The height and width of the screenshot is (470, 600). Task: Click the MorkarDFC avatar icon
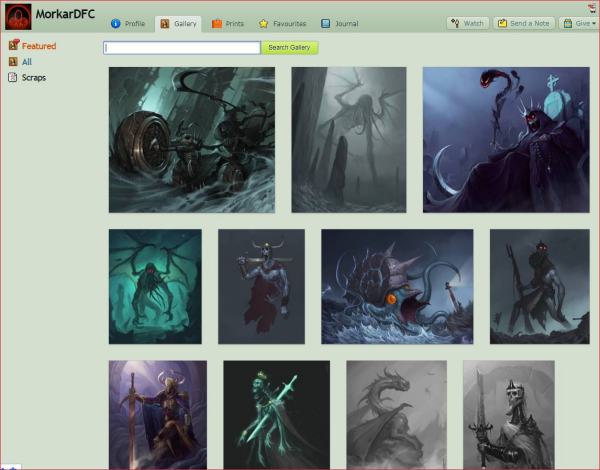tap(18, 16)
